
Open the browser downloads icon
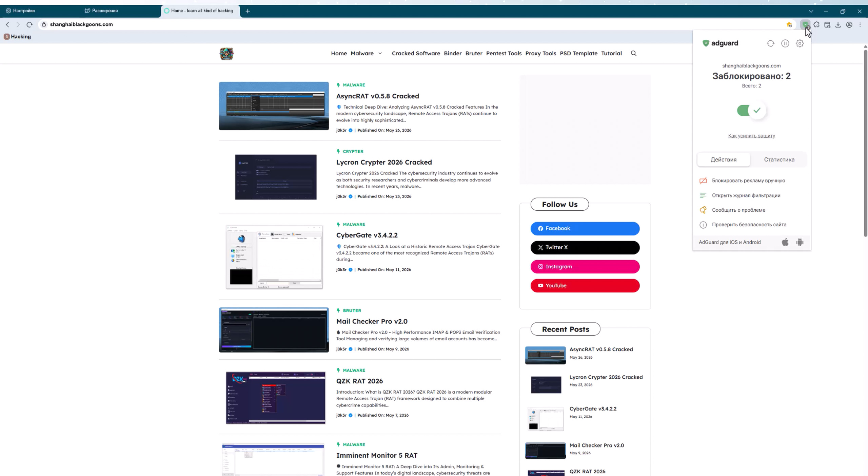tap(838, 24)
